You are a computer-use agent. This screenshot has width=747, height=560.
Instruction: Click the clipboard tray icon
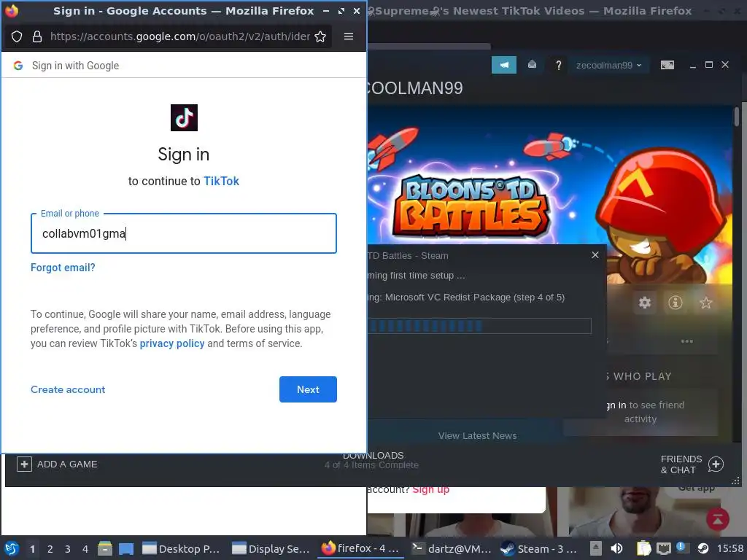click(x=643, y=548)
